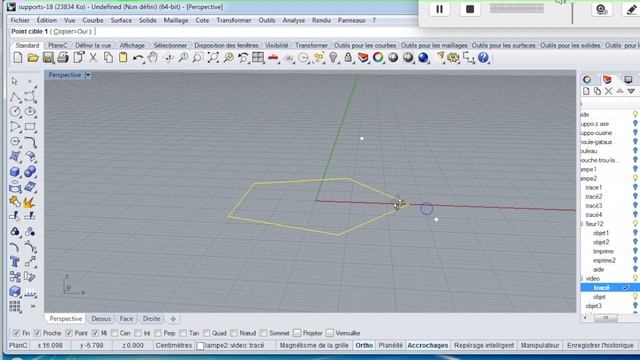
Task: Collapse the video layer group
Action: [x=582, y=278]
